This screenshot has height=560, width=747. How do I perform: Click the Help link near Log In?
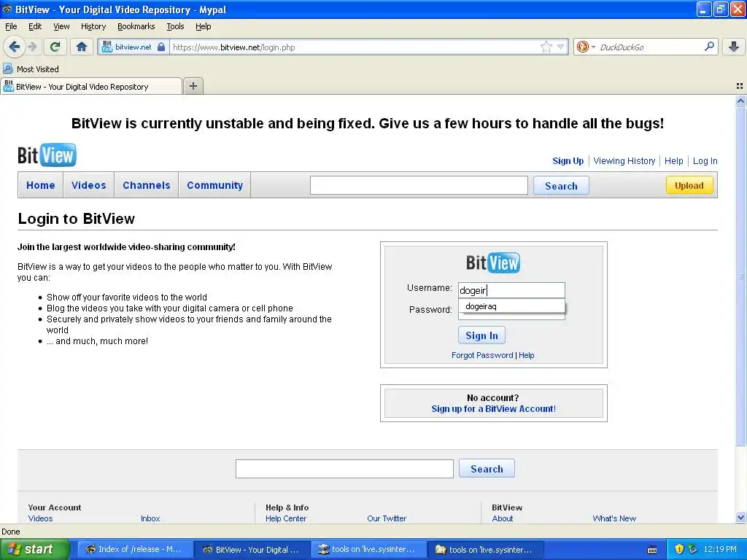pos(673,161)
